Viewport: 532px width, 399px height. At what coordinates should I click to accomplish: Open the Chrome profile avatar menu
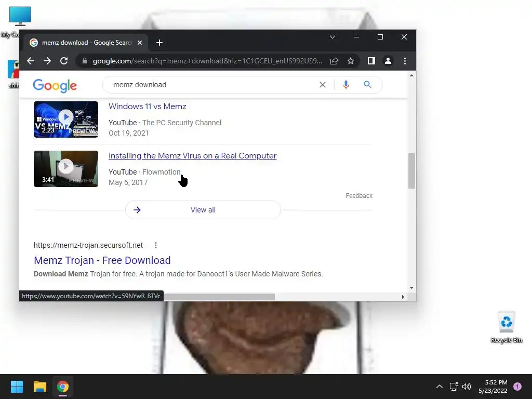[x=388, y=61]
